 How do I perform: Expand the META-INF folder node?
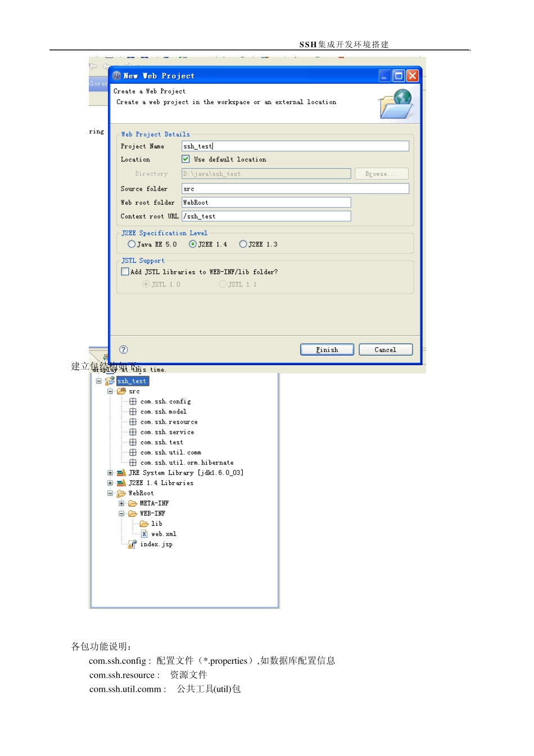pos(121,503)
